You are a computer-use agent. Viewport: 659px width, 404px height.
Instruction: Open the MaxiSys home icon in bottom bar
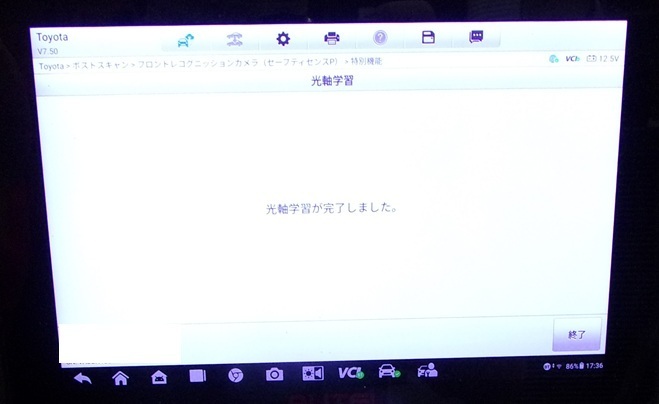point(159,377)
